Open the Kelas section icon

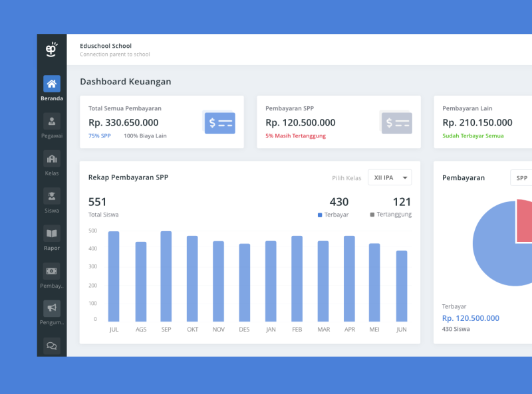point(52,159)
